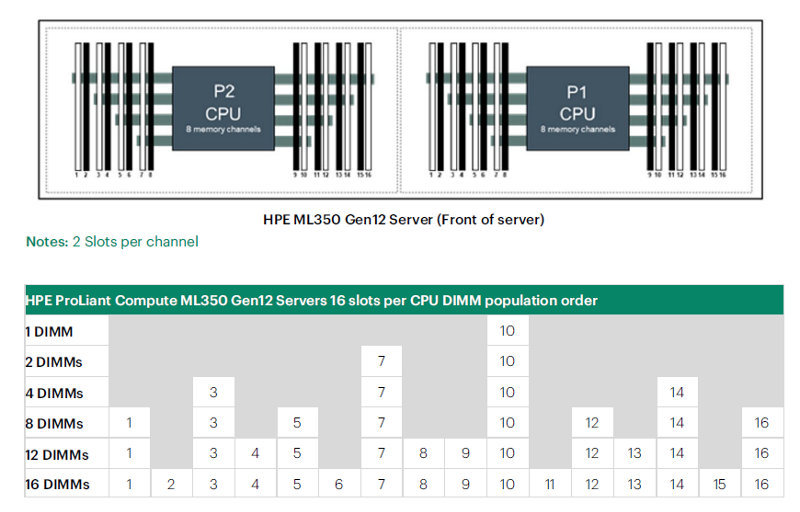Click cell 5 in the 12 DIMMs row
Viewport: 800px width, 512px height.
point(297,453)
